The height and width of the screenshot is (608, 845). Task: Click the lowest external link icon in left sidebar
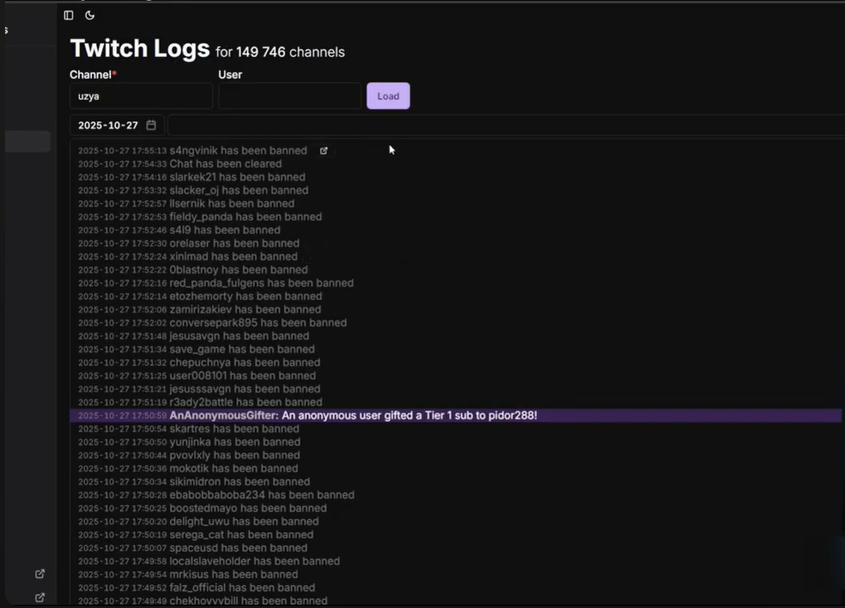(40, 597)
